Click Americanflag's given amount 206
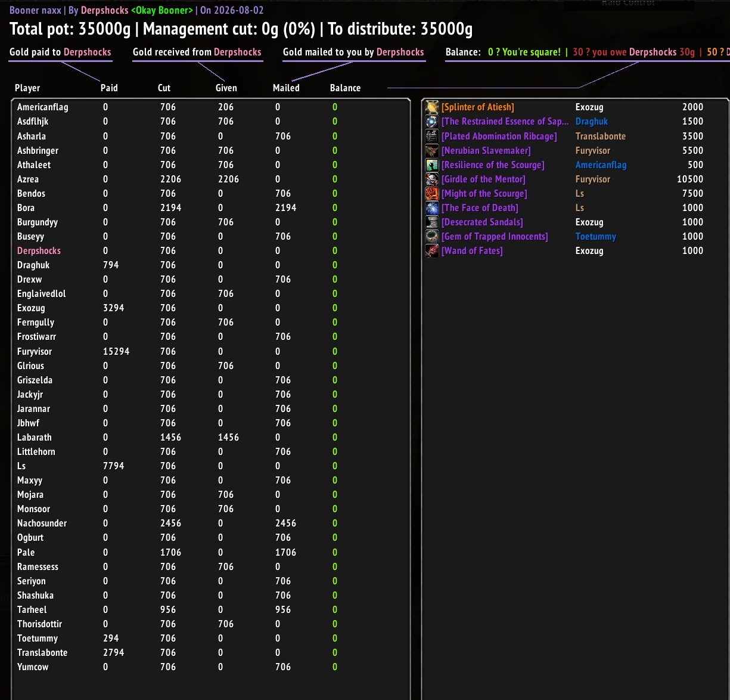Viewport: 730px width, 700px height. click(226, 107)
